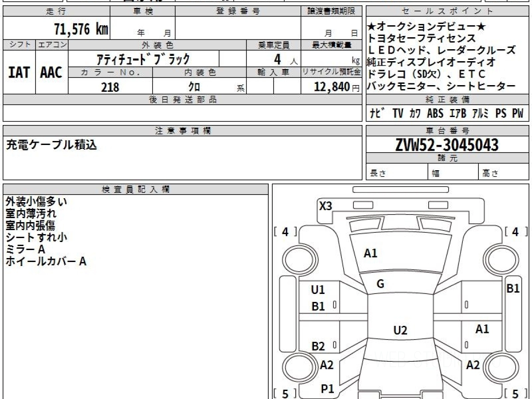Select the PS equipment code
The width and height of the screenshot is (532, 399).
[x=501, y=113]
